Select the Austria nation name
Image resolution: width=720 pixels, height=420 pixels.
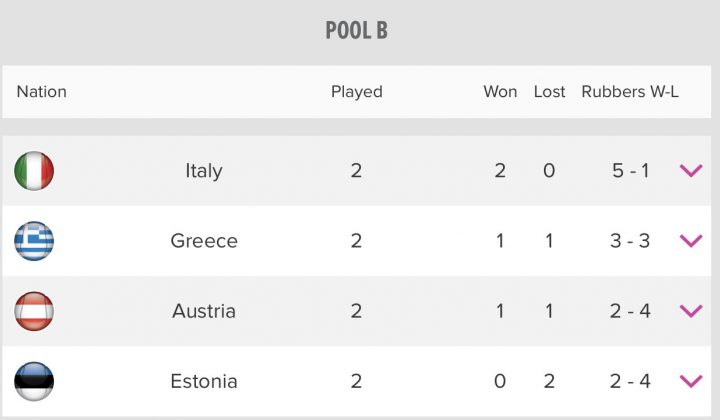click(x=204, y=311)
